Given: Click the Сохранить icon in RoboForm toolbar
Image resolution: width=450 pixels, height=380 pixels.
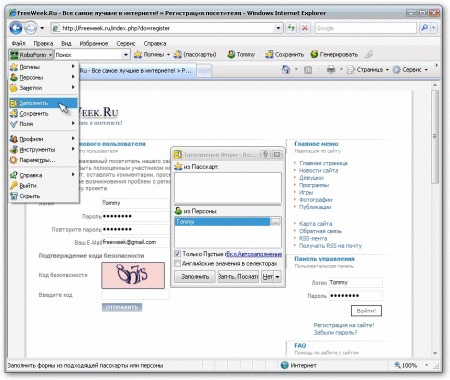Looking at the screenshot, I should point(269,54).
